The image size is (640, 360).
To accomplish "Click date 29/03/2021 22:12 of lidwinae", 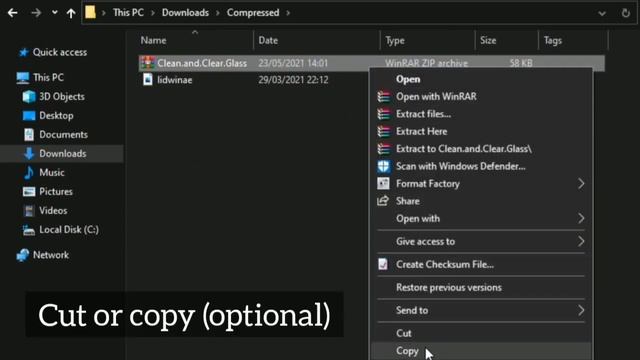I will [x=293, y=80].
